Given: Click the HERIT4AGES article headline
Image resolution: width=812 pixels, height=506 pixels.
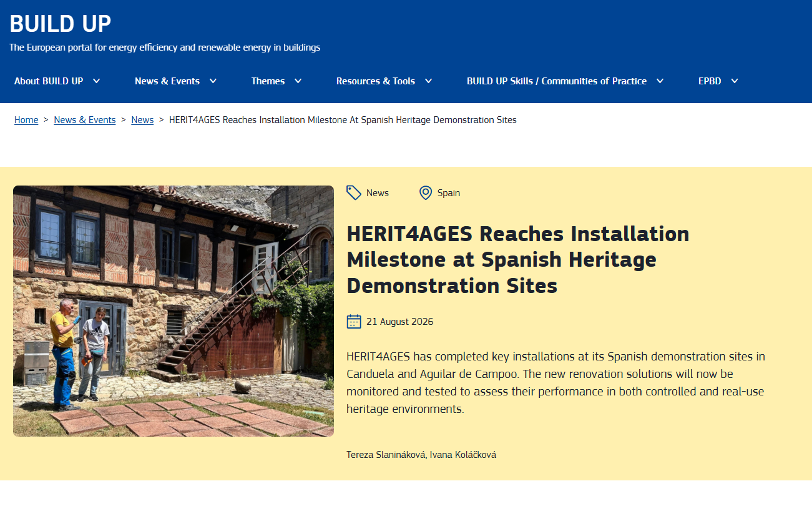Looking at the screenshot, I should tap(518, 260).
